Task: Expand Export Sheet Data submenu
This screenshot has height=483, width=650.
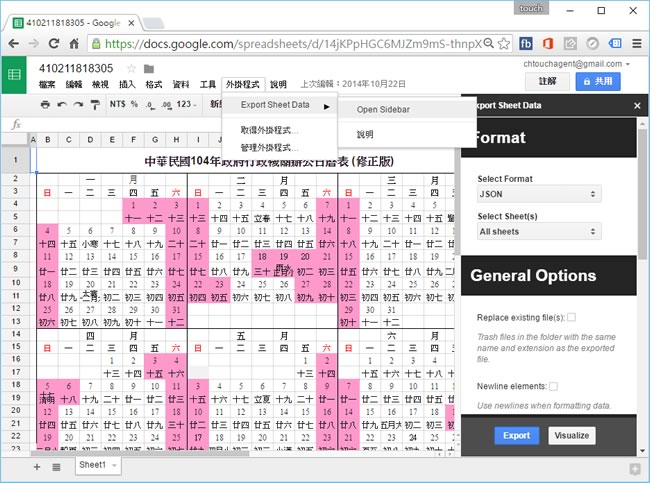Action: coord(280,105)
